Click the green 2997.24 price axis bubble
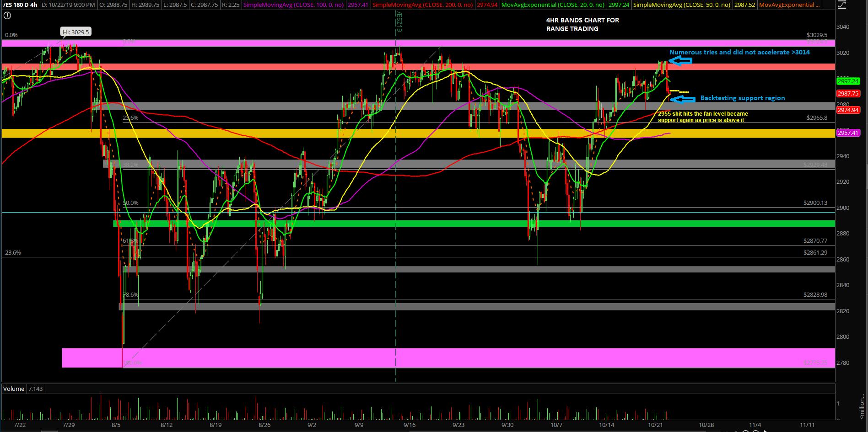Image resolution: width=868 pixels, height=432 pixels. tap(848, 81)
